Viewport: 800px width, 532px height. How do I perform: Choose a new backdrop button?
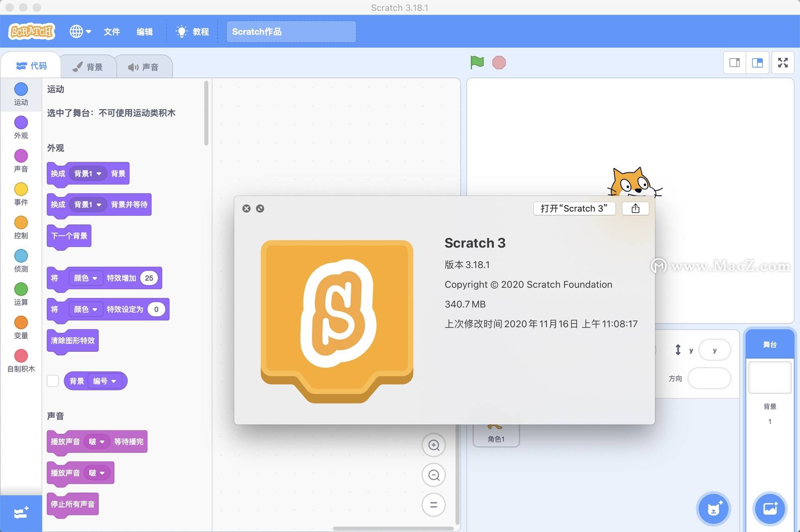coord(770,508)
